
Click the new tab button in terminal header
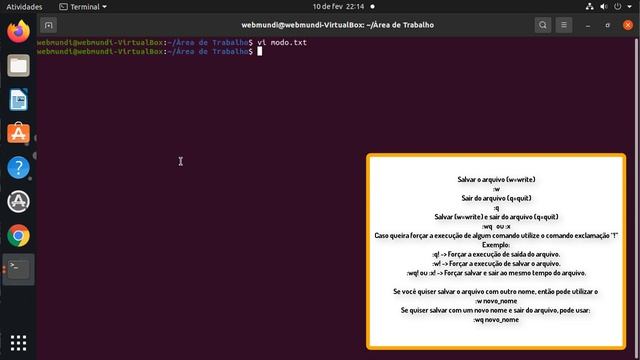pos(48,25)
